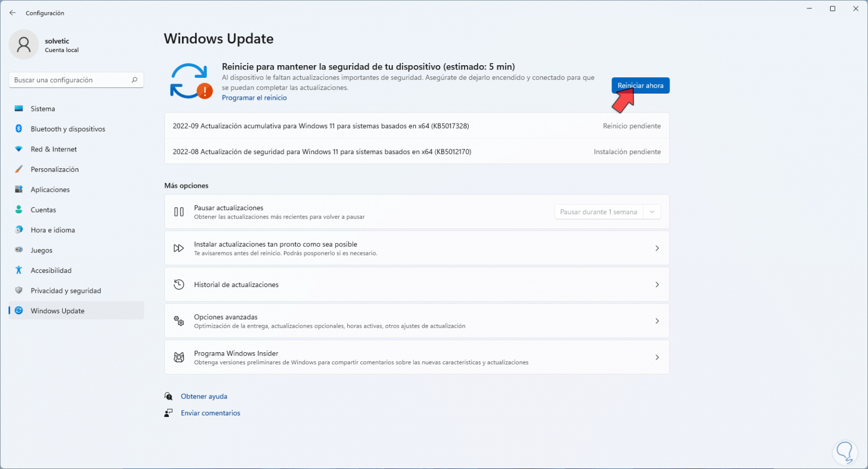Viewport: 868px width, 469px height.
Task: Click the Personalización paintbrush icon
Action: pos(19,169)
